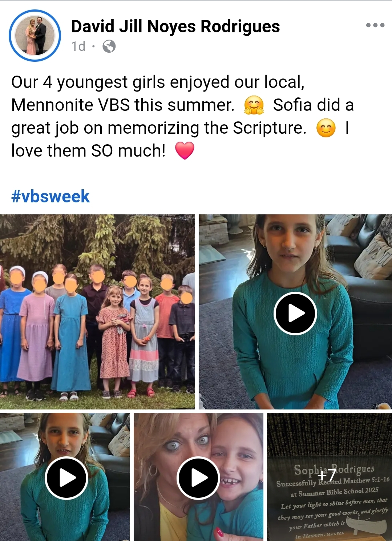Viewport: 392px width, 541px height.
Task: Play the bottom-left video thumbnail
Action: 67,478
